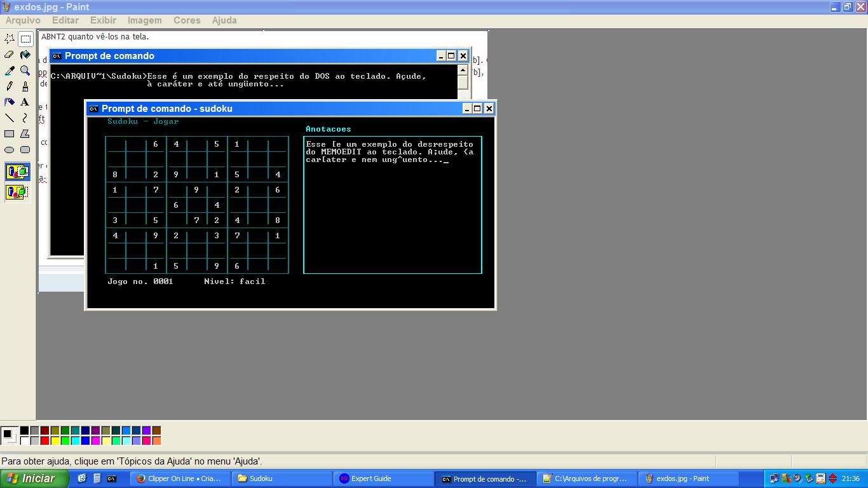Activate the Airbrush spray tool

click(10, 102)
